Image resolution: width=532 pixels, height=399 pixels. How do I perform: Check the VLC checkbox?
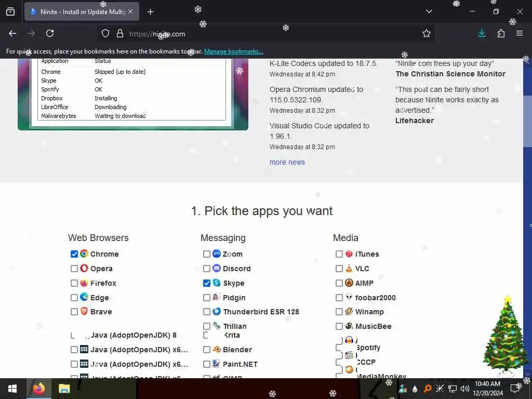[x=339, y=269]
